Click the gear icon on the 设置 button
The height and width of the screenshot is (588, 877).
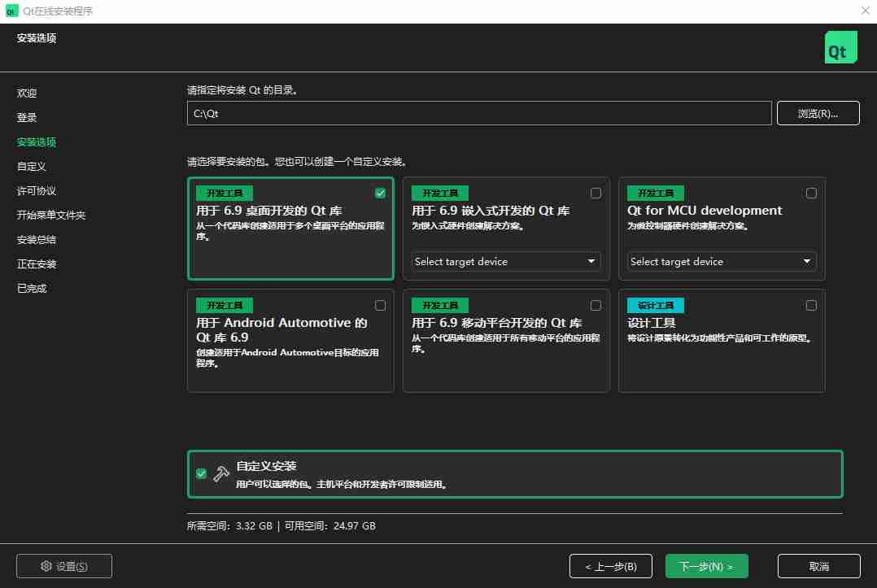pyautogui.click(x=46, y=566)
